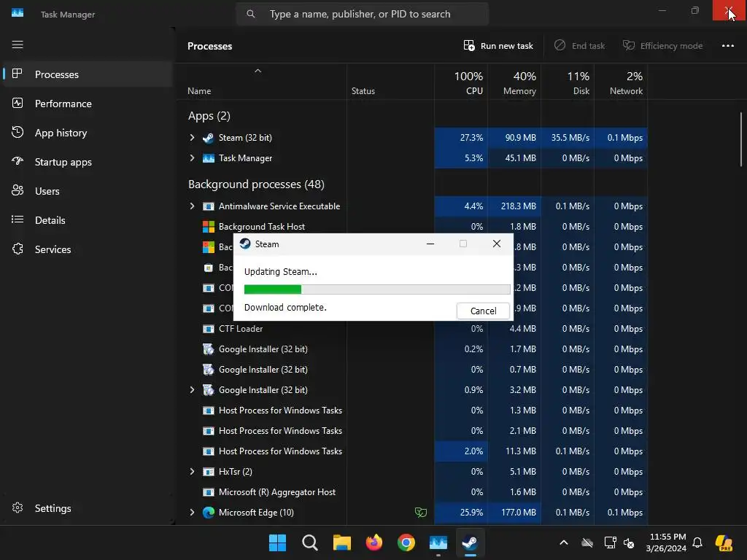Click the Background Task Host icon
747x560 pixels.
(208, 227)
